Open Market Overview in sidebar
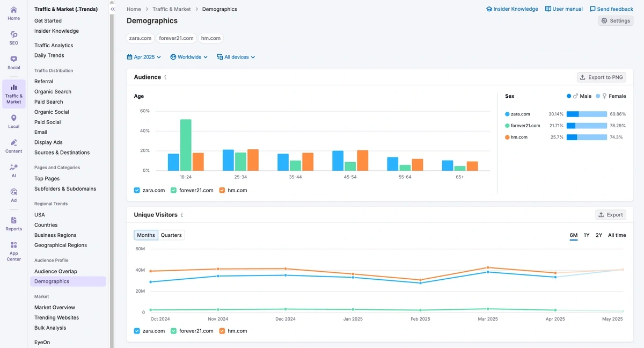 point(55,308)
